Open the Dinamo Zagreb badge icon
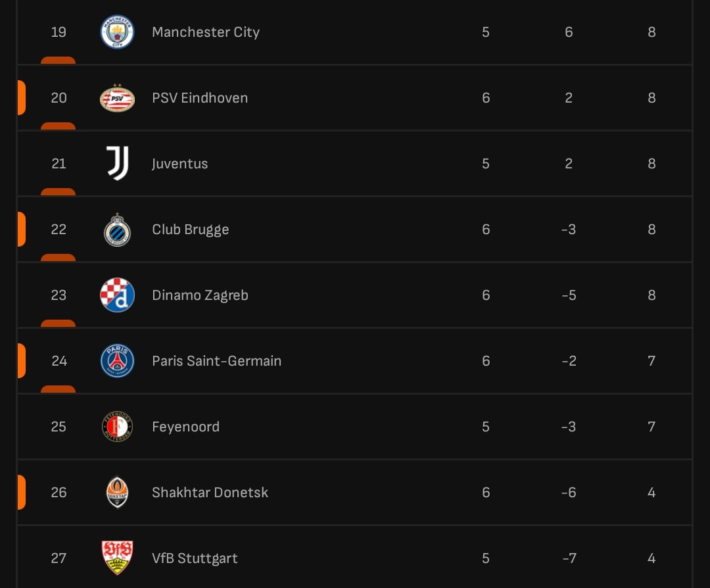The height and width of the screenshot is (588, 710). (117, 295)
